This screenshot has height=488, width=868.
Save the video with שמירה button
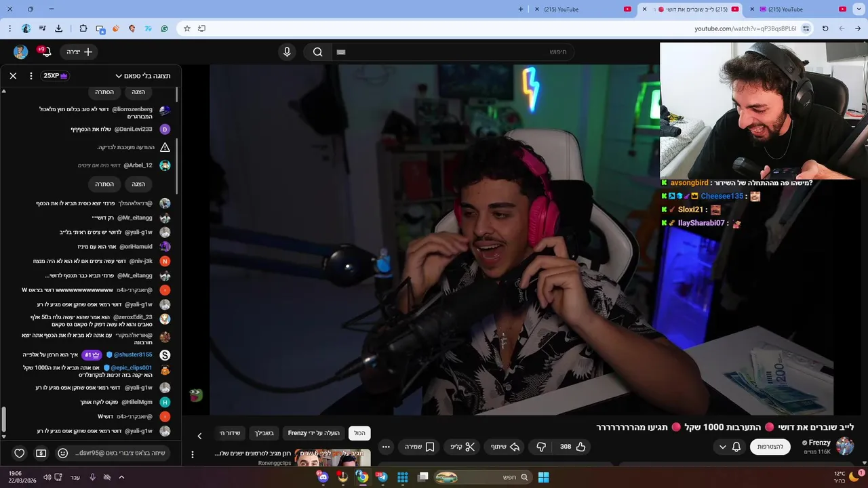[420, 447]
